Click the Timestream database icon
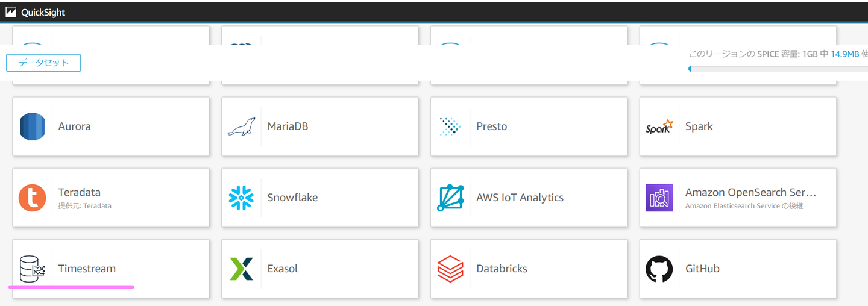This screenshot has height=306, width=868. coord(33,269)
